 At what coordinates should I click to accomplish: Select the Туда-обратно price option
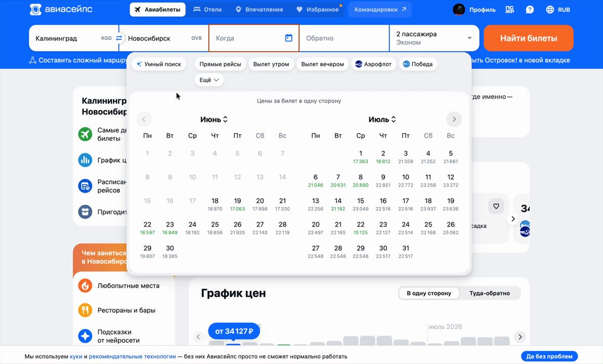coord(490,293)
